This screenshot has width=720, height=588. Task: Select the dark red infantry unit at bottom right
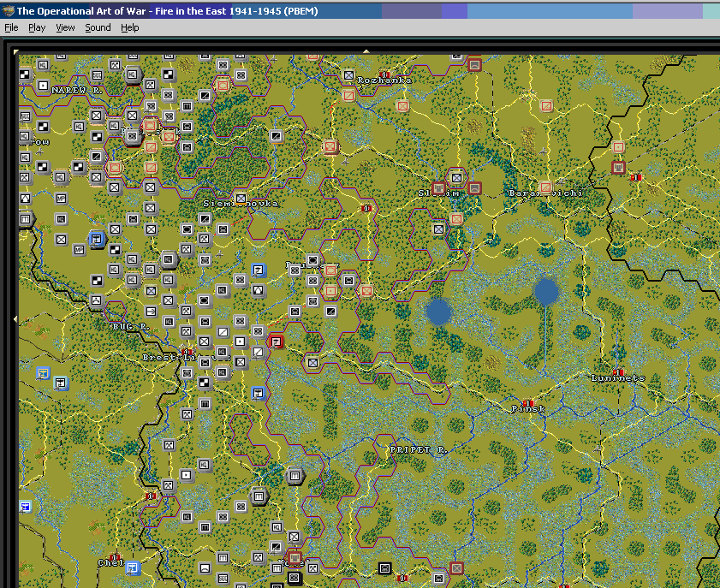coord(456,567)
